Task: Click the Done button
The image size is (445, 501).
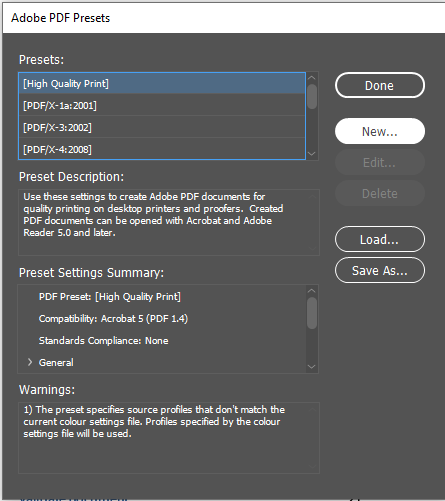Action: [x=380, y=85]
